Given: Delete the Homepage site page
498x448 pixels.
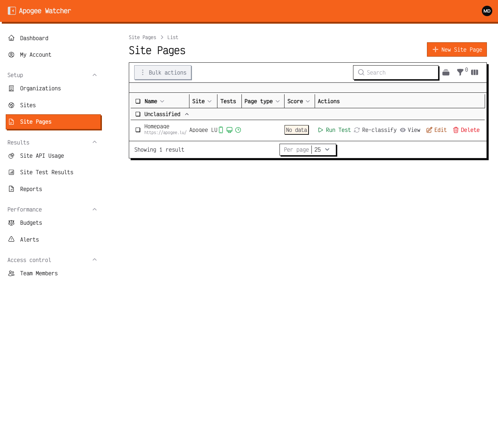Looking at the screenshot, I should pos(466,130).
